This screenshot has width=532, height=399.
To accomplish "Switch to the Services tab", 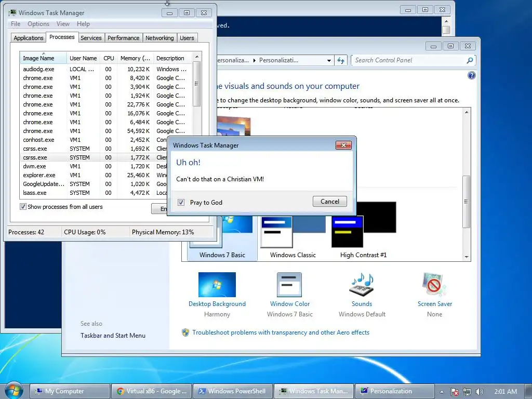I will (91, 38).
